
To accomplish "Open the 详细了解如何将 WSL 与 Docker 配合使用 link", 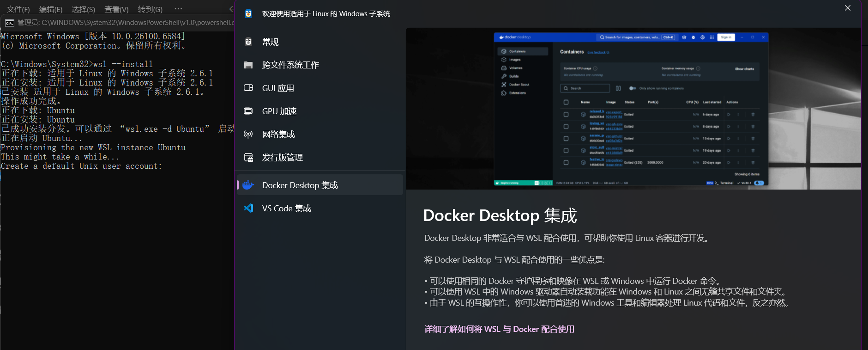I will point(499,329).
